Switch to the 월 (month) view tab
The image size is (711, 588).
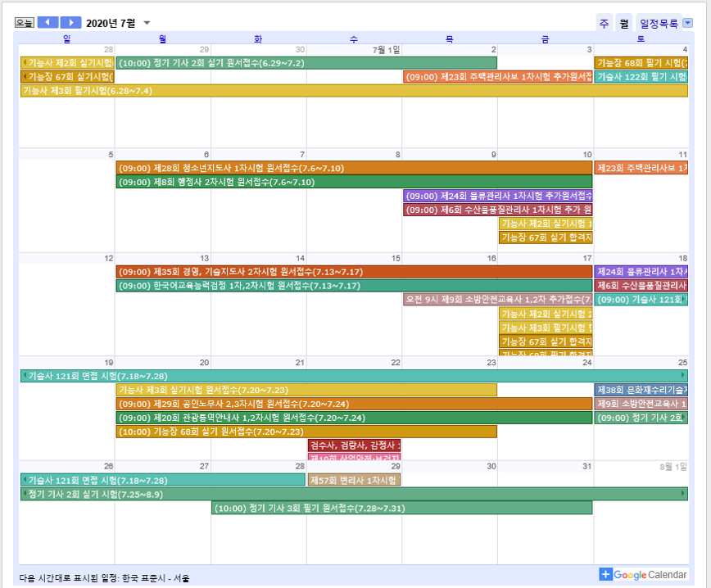click(624, 24)
